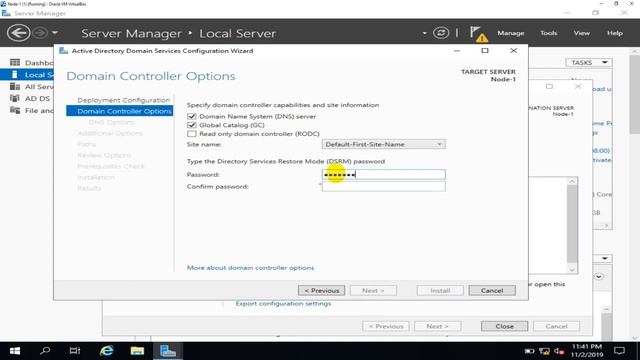This screenshot has width=640, height=360.
Task: Click the wizard title bar icon
Action: (x=63, y=51)
